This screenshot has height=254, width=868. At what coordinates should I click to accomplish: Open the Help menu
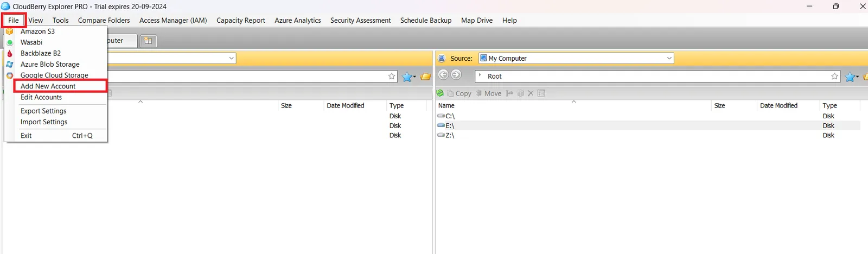coord(509,20)
